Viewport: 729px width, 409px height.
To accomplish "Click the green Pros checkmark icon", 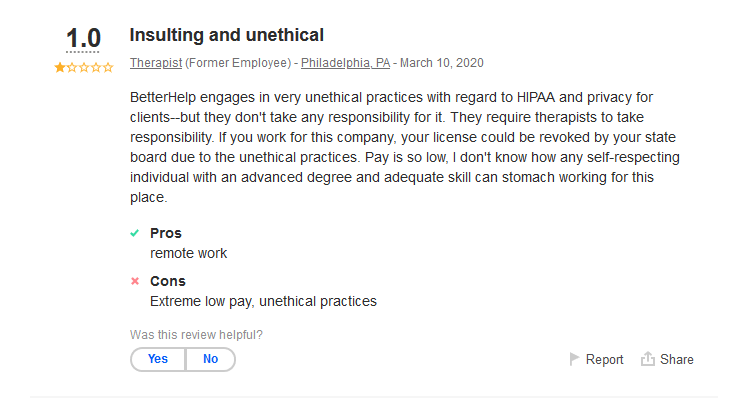I will (x=135, y=233).
